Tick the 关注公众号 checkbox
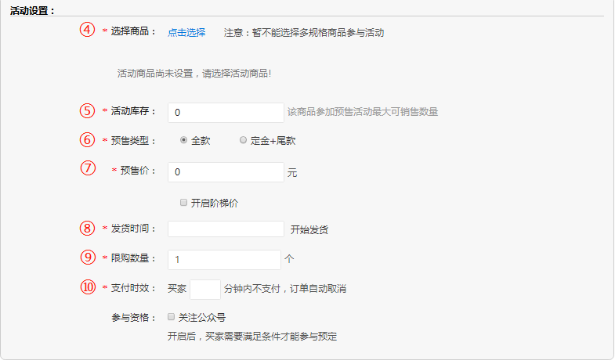This screenshot has width=615, height=364. pos(172,317)
